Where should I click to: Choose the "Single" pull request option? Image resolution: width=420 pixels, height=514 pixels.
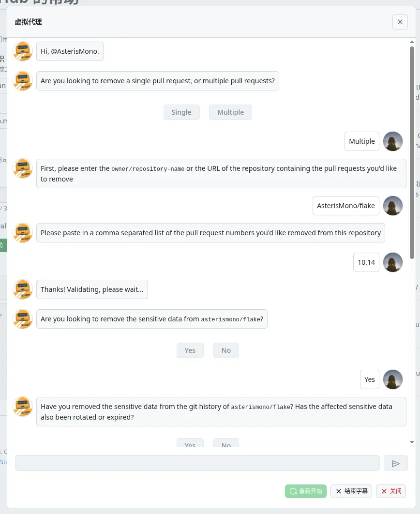[181, 112]
